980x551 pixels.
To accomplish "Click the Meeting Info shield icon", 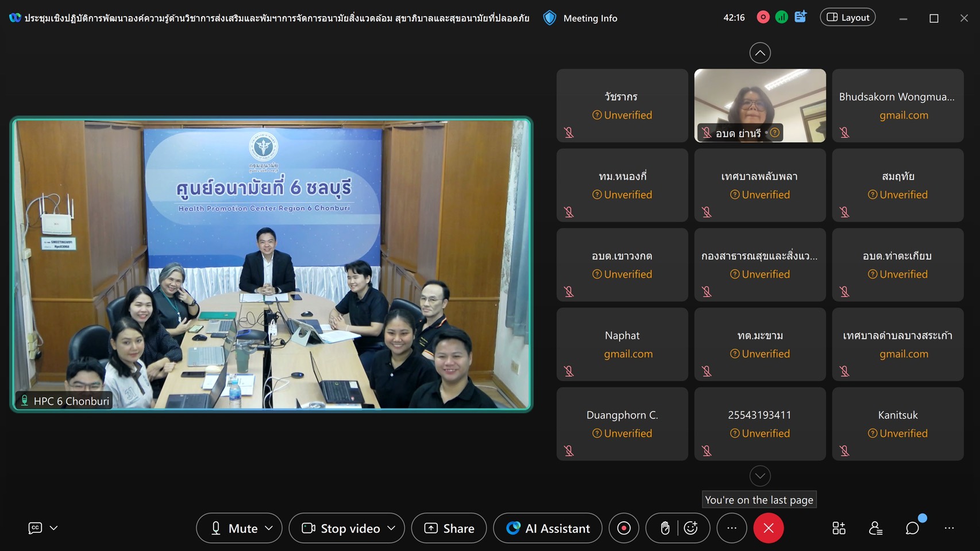I will [550, 18].
